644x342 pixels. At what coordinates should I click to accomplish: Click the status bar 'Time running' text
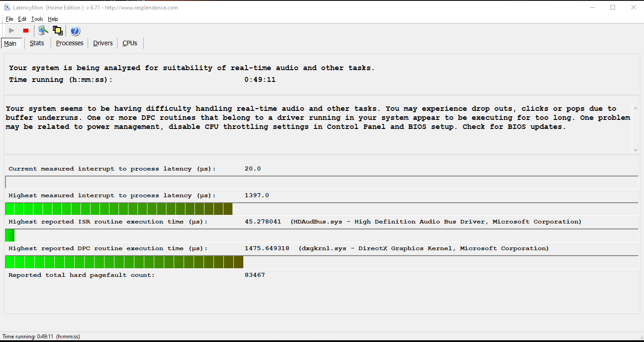coord(41,337)
